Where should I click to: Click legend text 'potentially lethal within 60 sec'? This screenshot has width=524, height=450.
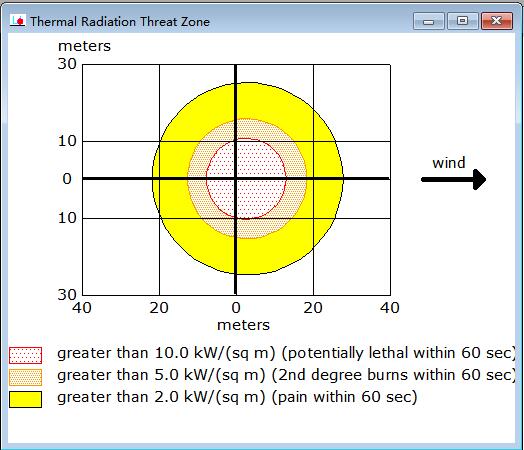coord(400,353)
